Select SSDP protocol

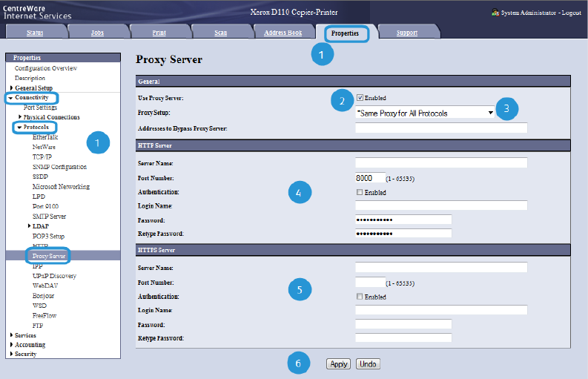pos(40,177)
